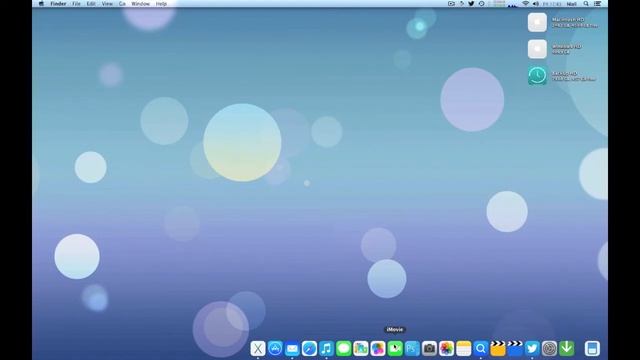Open the Wi-Fi status menu
Screen dimensions: 640x360
[526, 4]
